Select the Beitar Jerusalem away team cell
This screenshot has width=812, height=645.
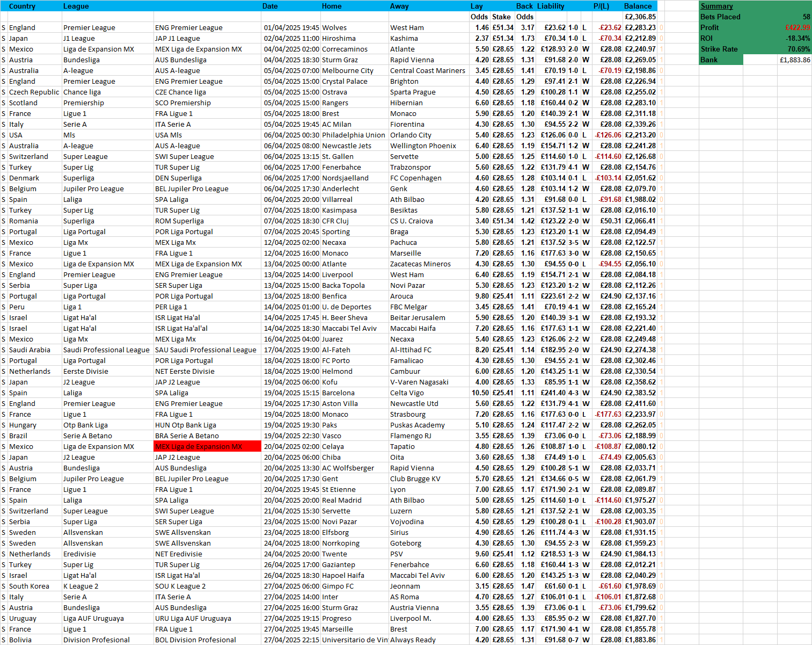pyautogui.click(x=418, y=318)
